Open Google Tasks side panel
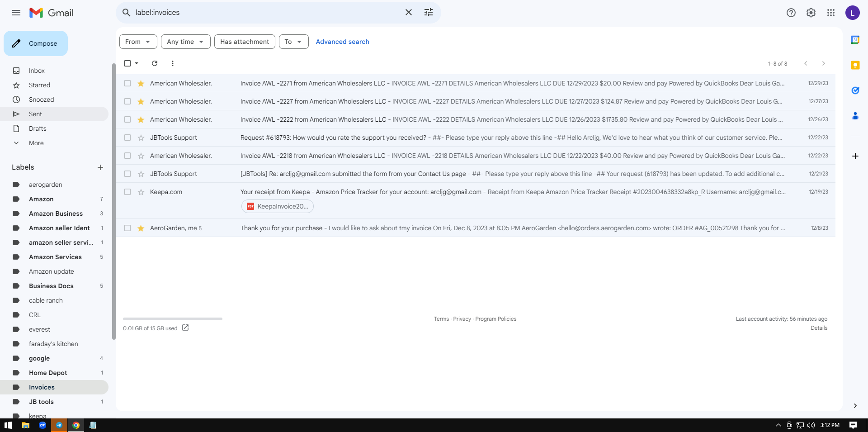868x432 pixels. coord(855,90)
